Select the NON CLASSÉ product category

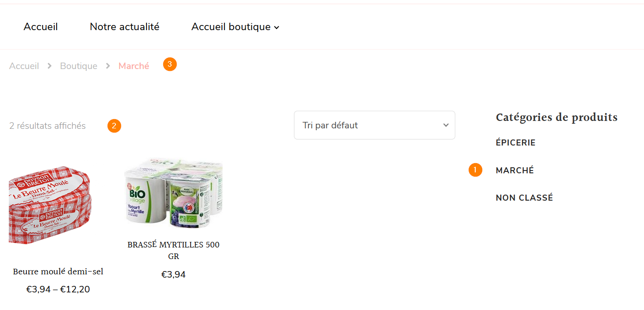click(524, 198)
